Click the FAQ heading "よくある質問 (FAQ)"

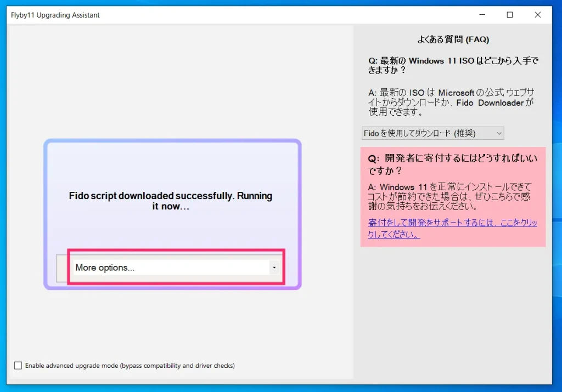tap(453, 39)
